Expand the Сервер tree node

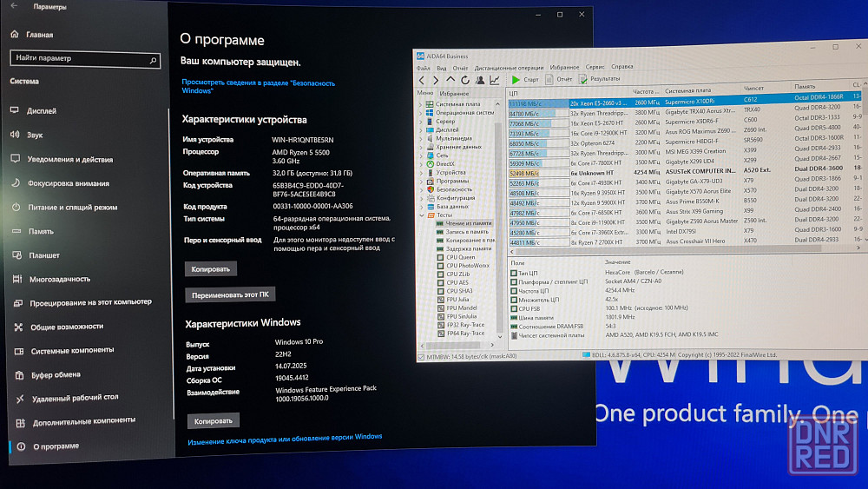point(420,122)
